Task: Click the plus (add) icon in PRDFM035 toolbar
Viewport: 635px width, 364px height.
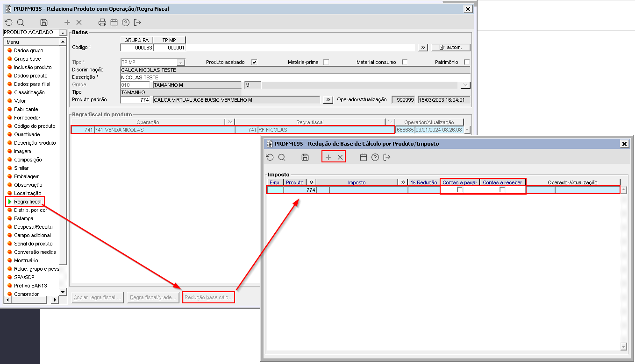Action: 67,22
